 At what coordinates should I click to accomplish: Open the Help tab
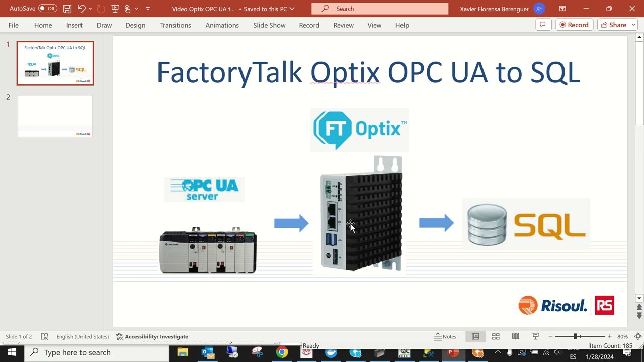402,25
